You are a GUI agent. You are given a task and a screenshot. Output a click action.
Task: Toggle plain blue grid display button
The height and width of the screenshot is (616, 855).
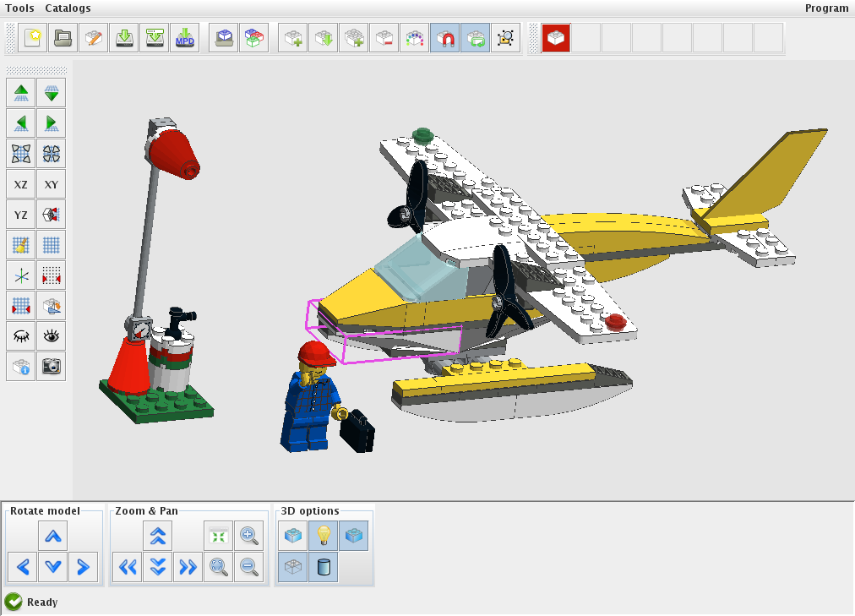(x=52, y=245)
